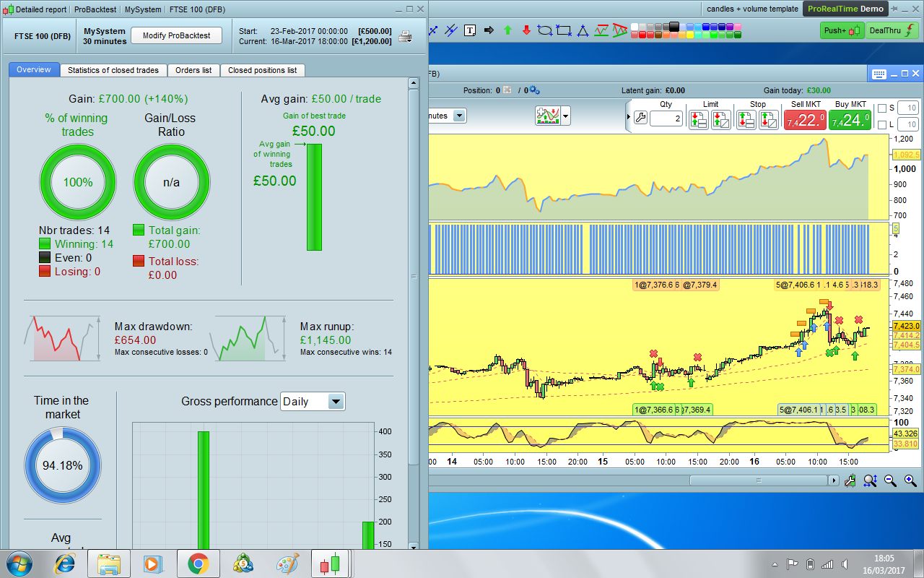The width and height of the screenshot is (924, 578).
Task: Open Windows Explorer folder on taskbar
Action: click(109, 563)
